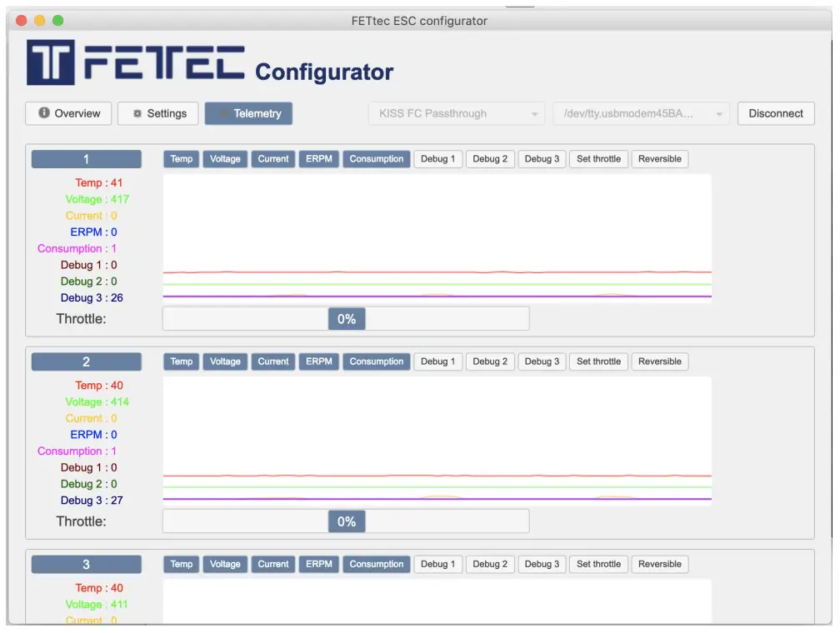Toggle Current graph for ESC 1

(273, 159)
